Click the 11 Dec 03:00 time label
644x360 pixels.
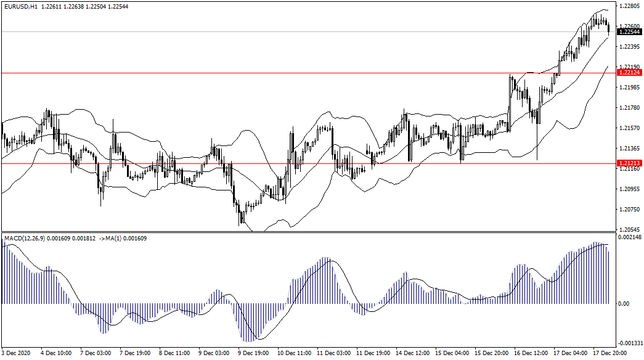pos(335,354)
